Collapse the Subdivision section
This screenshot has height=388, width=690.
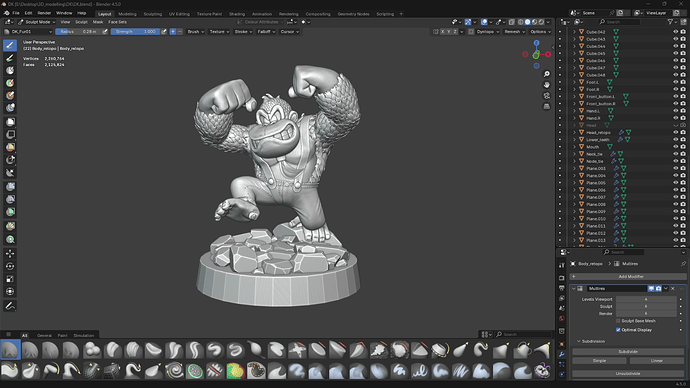click(x=579, y=341)
